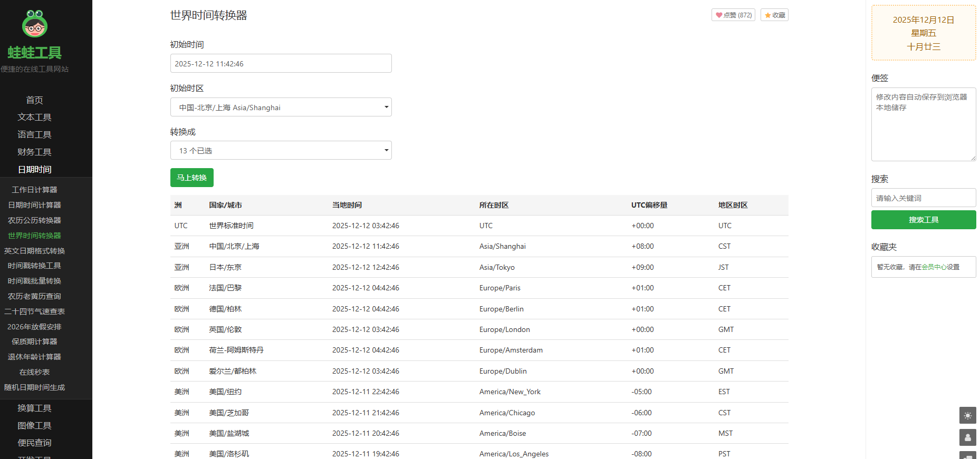
Task: Add the page to favorites with the star button
Action: pyautogui.click(x=774, y=15)
